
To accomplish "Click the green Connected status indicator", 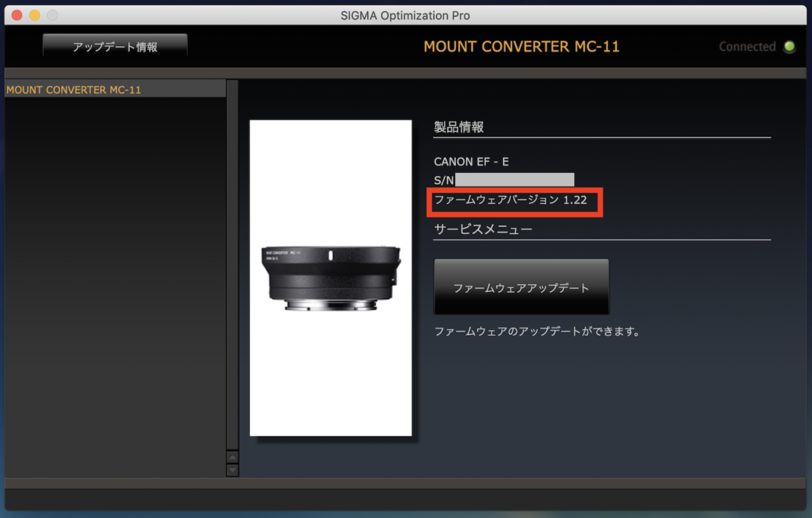I will click(789, 47).
